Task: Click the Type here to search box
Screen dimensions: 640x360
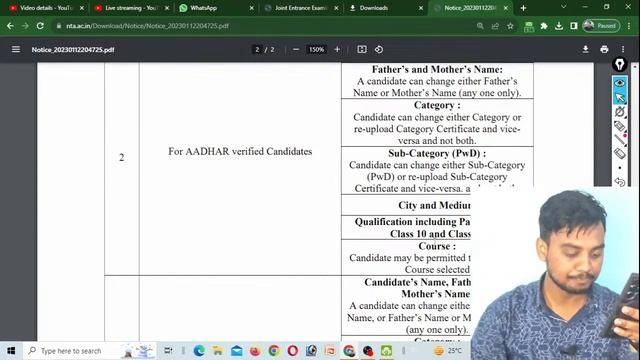Action: pyautogui.click(x=89, y=351)
